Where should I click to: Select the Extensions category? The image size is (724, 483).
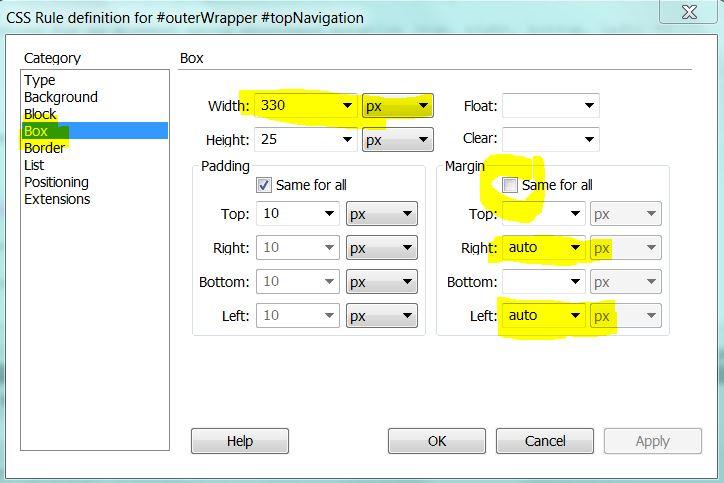pyautogui.click(x=57, y=199)
